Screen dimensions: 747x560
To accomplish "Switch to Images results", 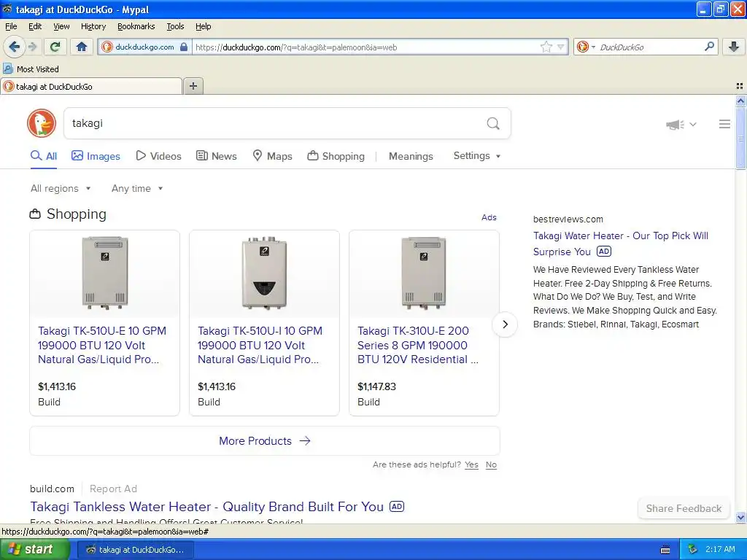I will [96, 156].
